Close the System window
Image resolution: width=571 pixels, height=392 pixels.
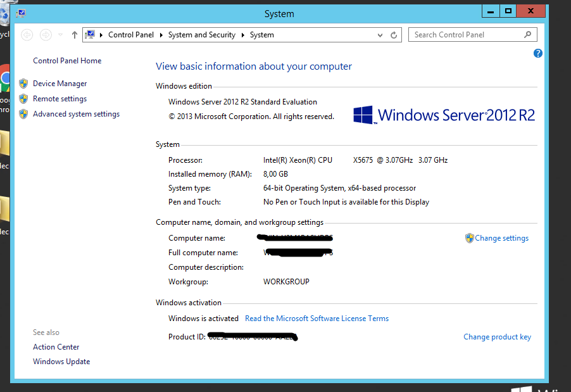(x=531, y=11)
